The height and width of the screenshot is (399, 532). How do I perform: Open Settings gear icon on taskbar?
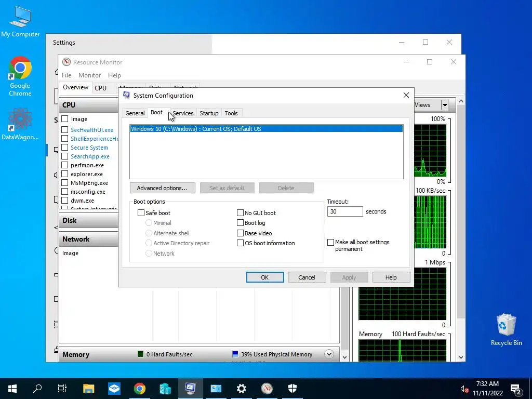242,389
